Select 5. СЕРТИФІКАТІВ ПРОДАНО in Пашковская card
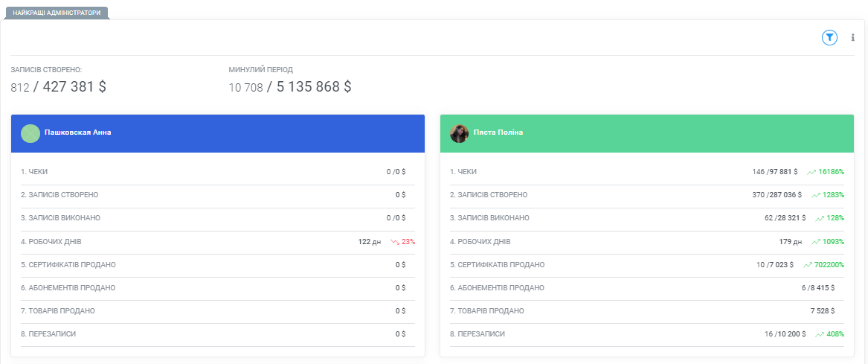 click(x=217, y=265)
